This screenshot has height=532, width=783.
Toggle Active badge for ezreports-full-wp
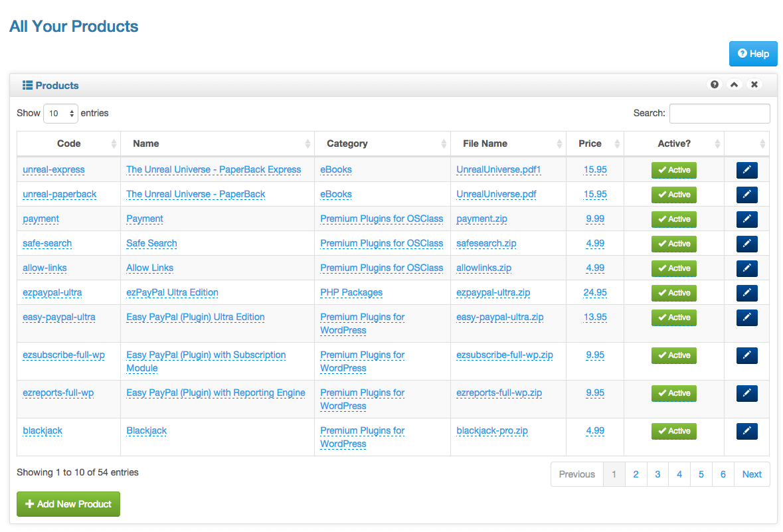point(673,393)
